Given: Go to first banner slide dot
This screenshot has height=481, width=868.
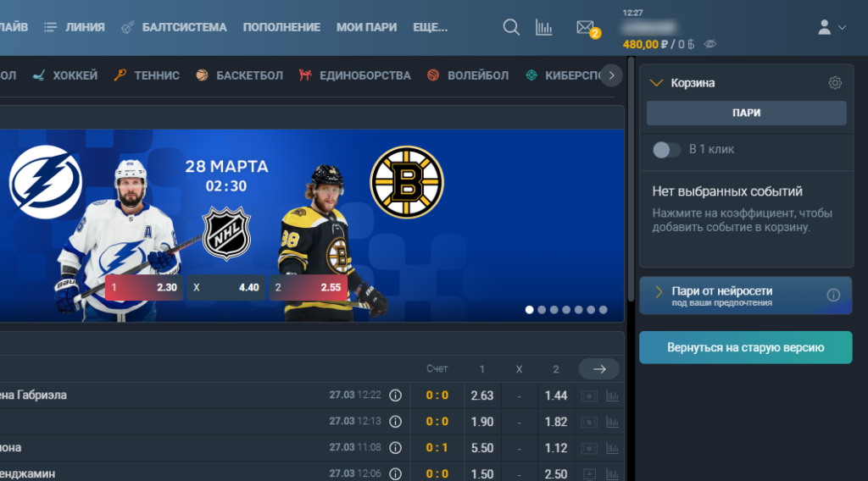Looking at the screenshot, I should [529, 310].
